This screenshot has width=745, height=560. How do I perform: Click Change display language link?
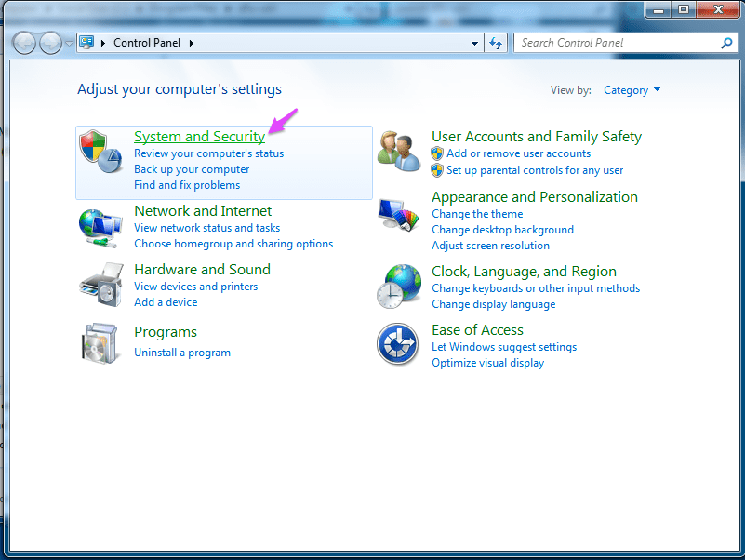pos(493,304)
